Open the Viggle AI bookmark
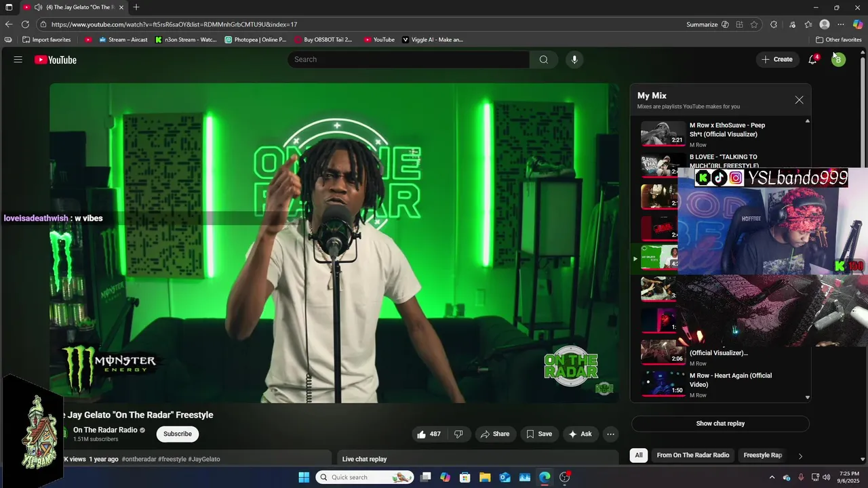Viewport: 868px width, 488px height. coord(433,40)
